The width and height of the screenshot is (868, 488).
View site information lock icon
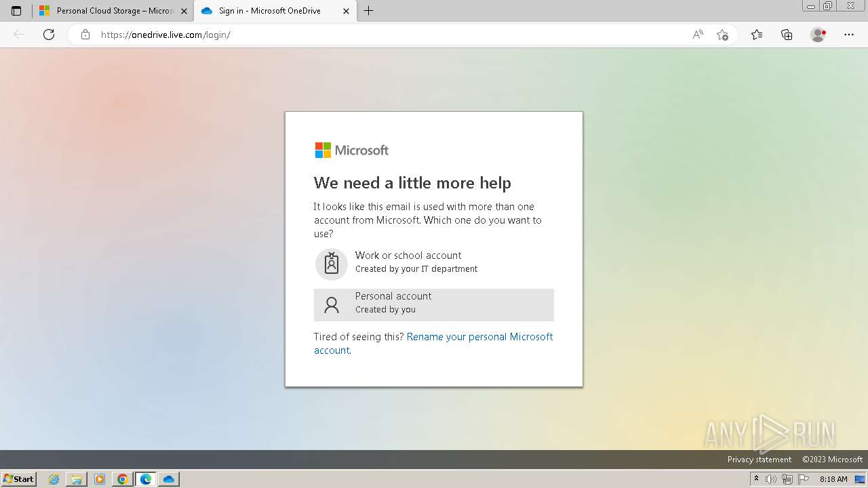tap(85, 35)
